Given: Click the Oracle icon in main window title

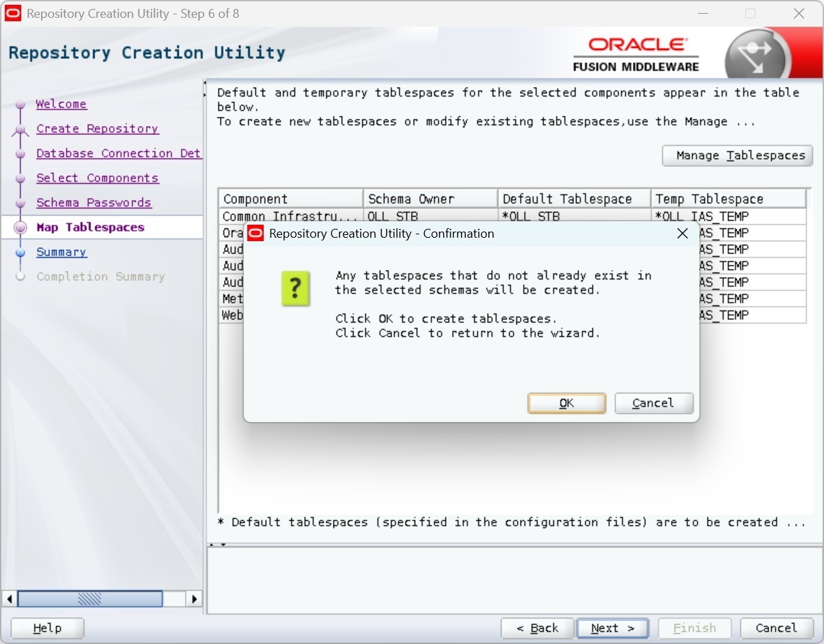Looking at the screenshot, I should 13,14.
